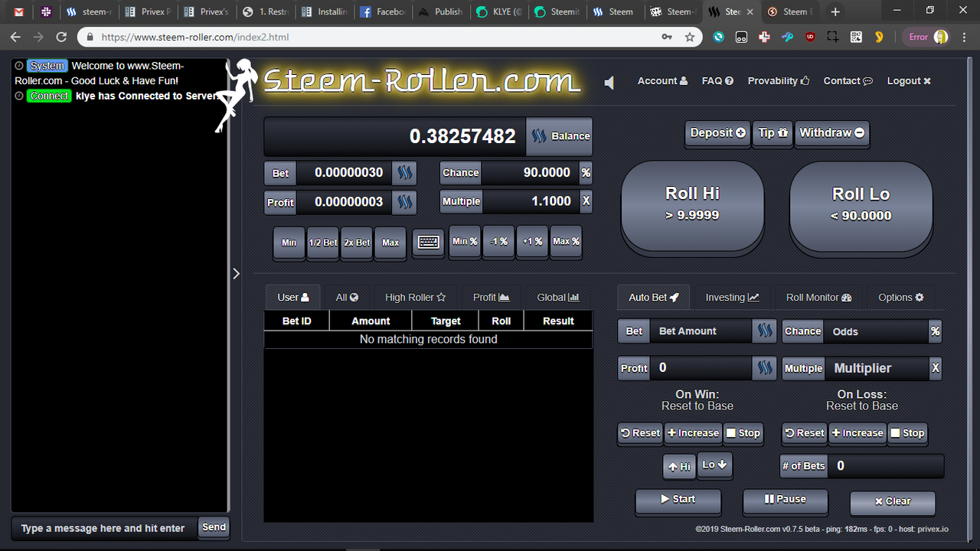The width and height of the screenshot is (980, 551).
Task: Open the Provability menu item
Action: 779,81
